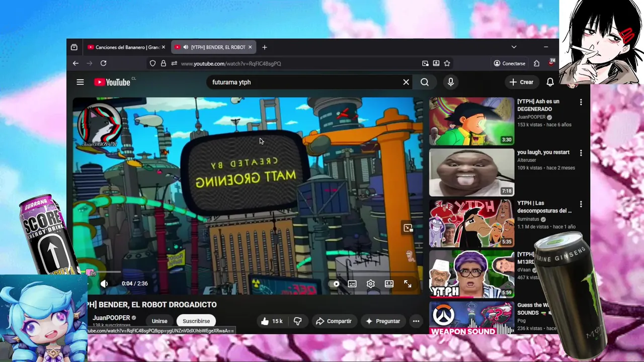Mute tab audio on the BENDER tab
The height and width of the screenshot is (362, 644).
[x=185, y=47]
